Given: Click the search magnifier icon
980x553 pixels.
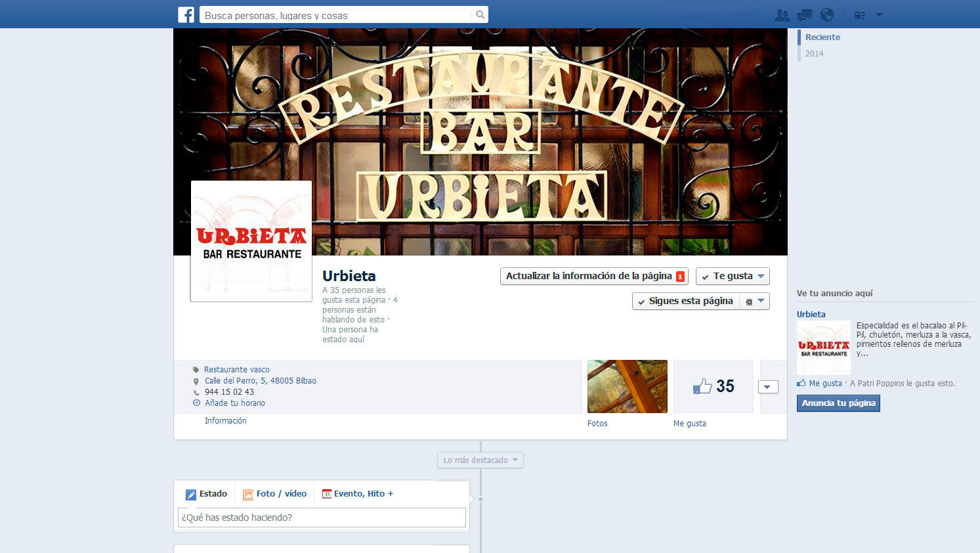Looking at the screenshot, I should tap(480, 14).
